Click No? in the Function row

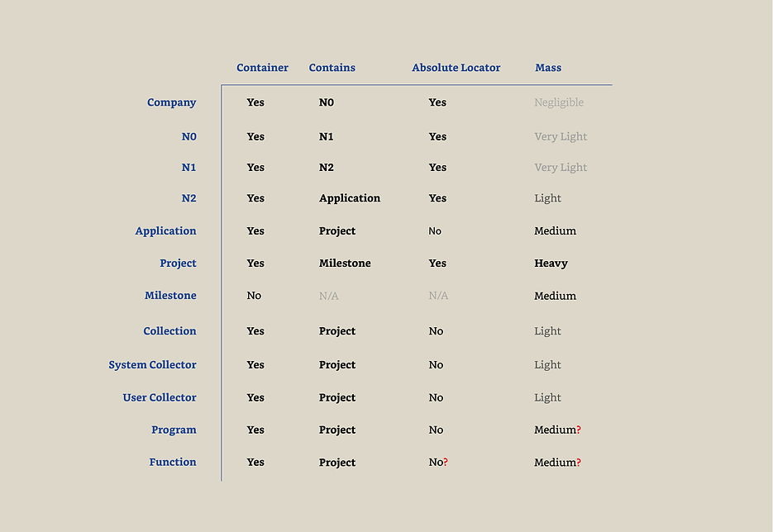pyautogui.click(x=438, y=462)
